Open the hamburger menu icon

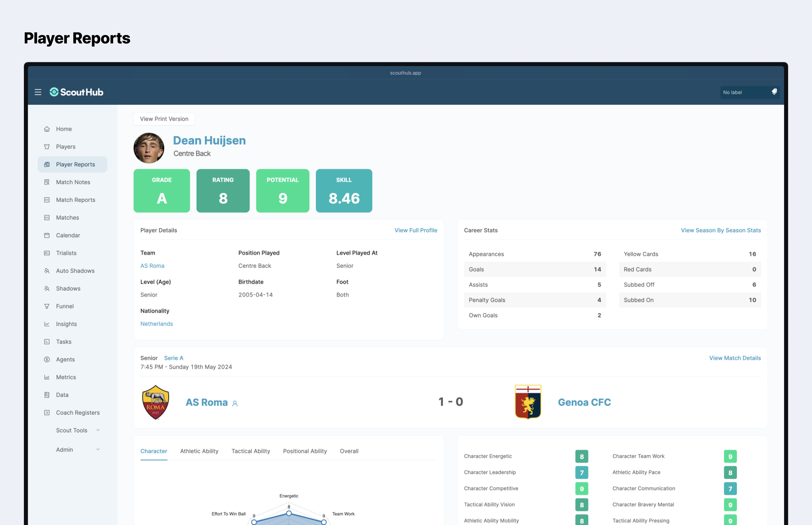point(38,92)
